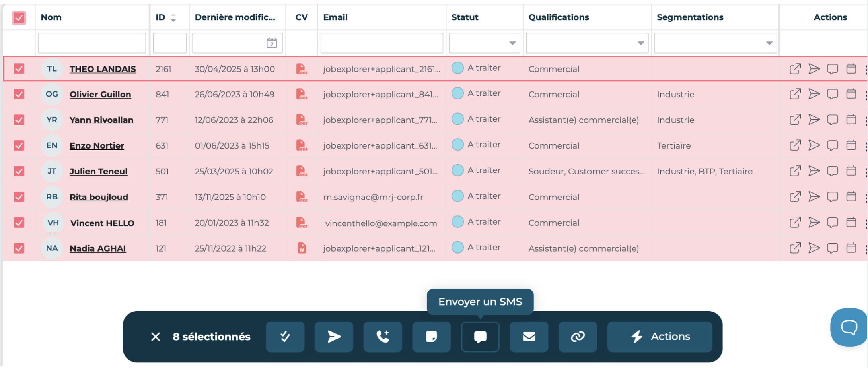The width and height of the screenshot is (868, 368).
Task: Open external link icon for Julien Teneul
Action: 795,171
